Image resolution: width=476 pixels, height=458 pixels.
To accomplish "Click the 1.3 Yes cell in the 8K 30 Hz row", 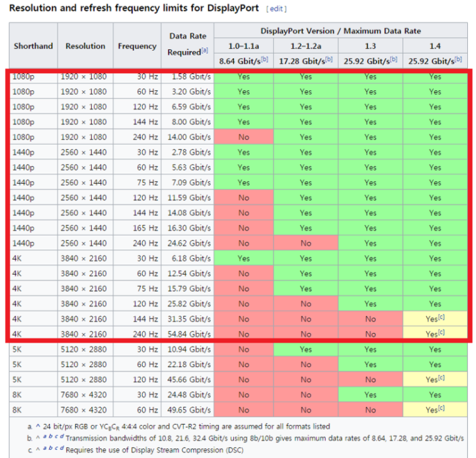I will tap(370, 395).
